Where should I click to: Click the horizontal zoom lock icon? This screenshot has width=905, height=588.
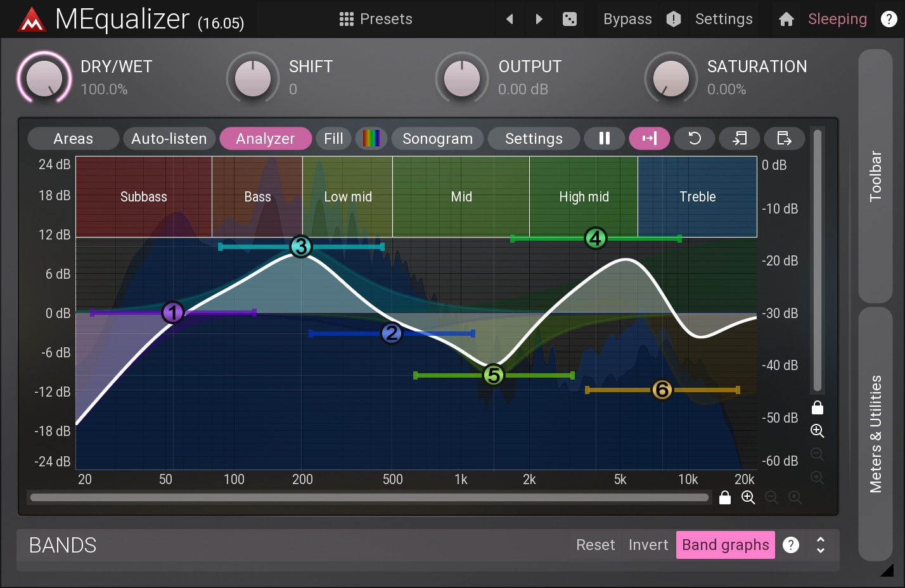pos(725,497)
